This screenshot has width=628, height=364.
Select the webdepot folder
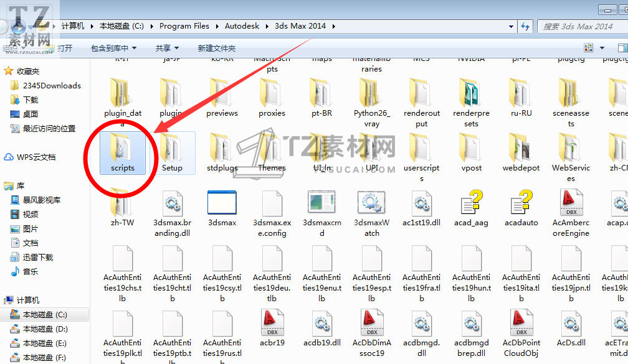point(521,153)
